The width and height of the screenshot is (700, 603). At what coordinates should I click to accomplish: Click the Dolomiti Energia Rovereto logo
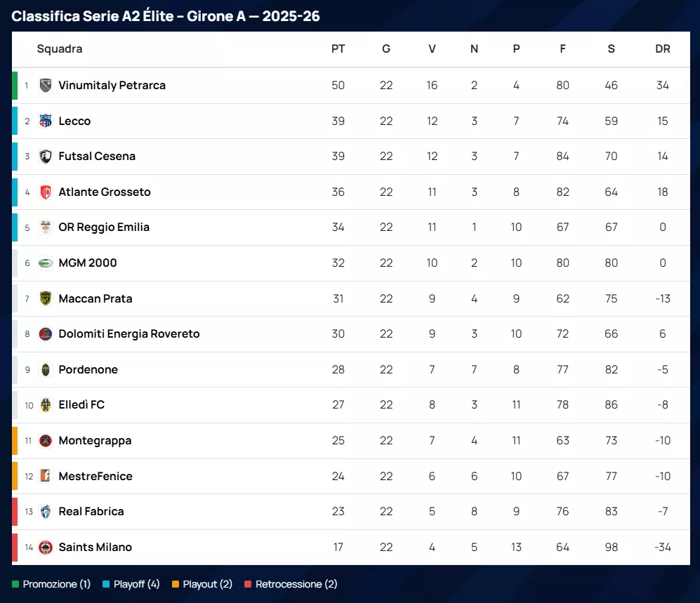pos(46,334)
